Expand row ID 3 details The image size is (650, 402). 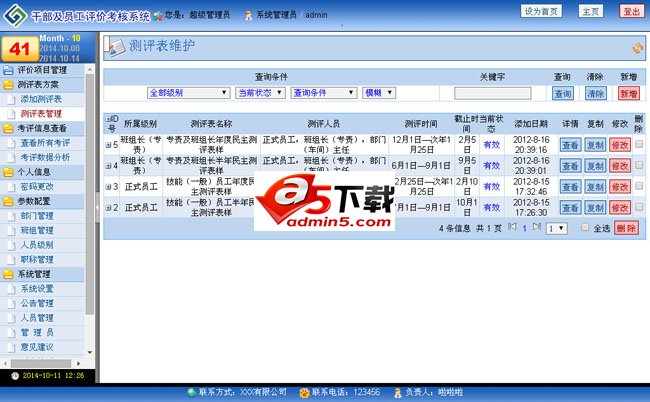(108, 187)
